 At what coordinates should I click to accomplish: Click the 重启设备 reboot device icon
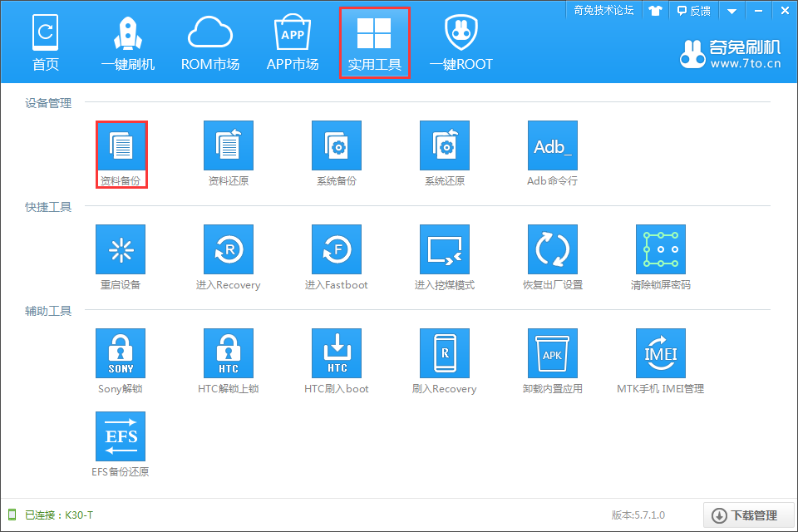[x=121, y=249]
